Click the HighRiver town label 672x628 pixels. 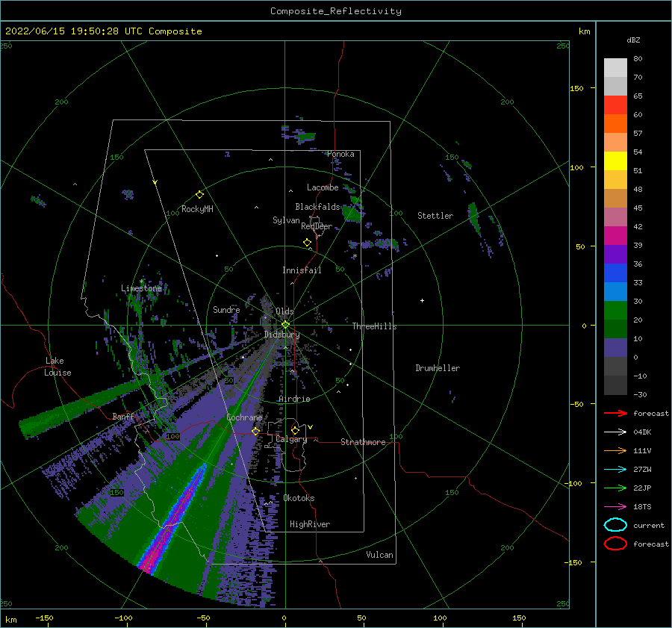click(x=310, y=524)
